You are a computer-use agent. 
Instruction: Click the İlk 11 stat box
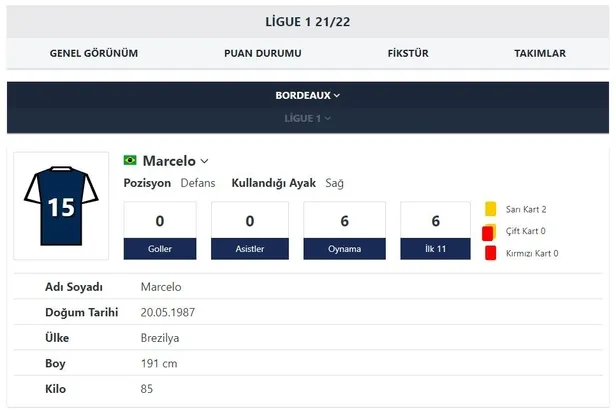click(435, 231)
